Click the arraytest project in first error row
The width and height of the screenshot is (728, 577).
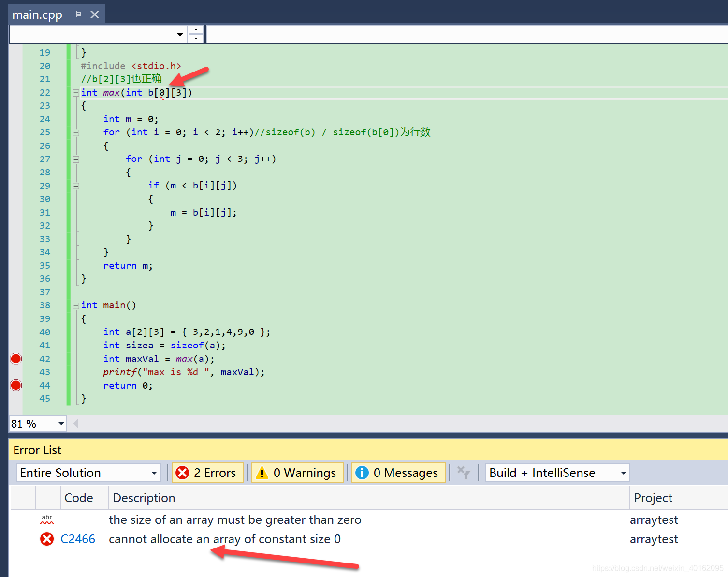[x=654, y=519]
